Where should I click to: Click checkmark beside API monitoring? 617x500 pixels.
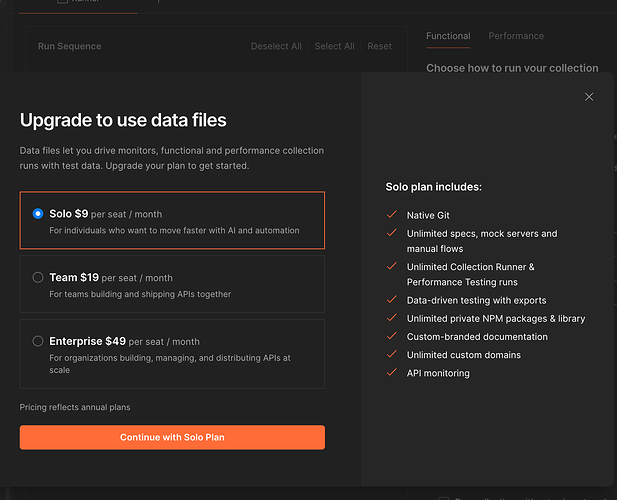(x=392, y=372)
